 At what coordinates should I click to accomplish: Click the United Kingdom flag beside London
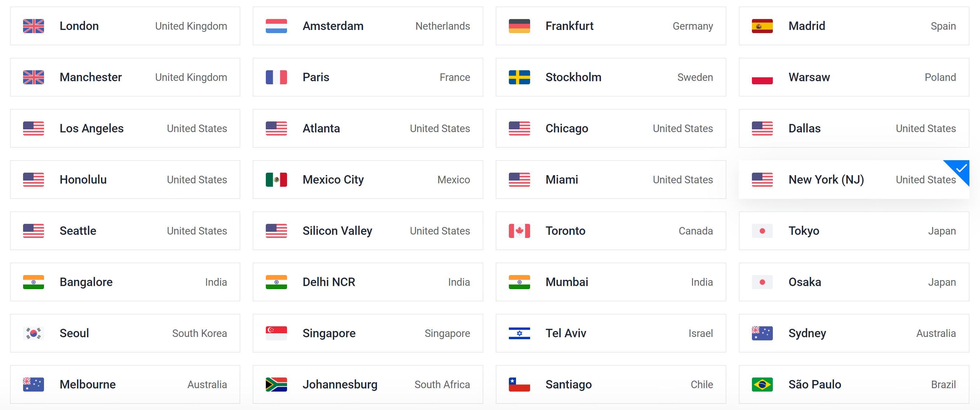33,26
